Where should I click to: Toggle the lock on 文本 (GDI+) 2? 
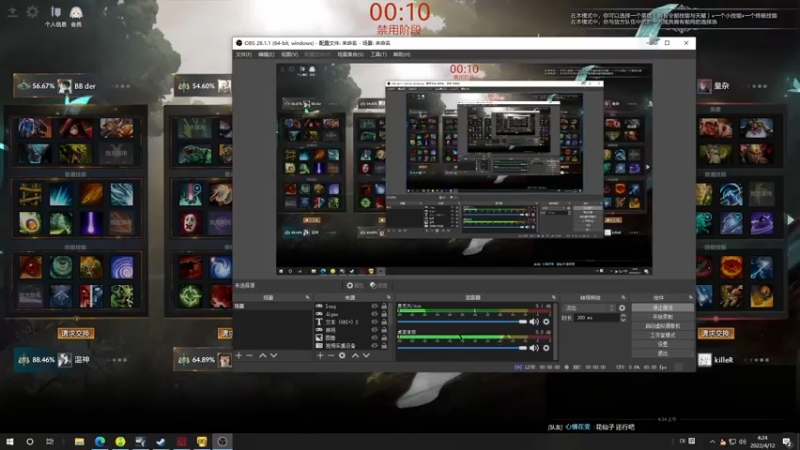tap(384, 322)
